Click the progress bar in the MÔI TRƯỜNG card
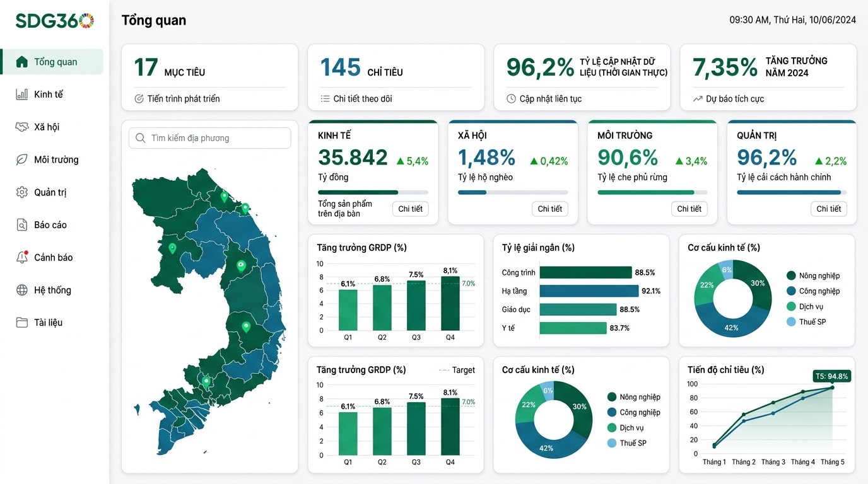Image resolution: width=868 pixels, height=484 pixels. click(x=652, y=192)
